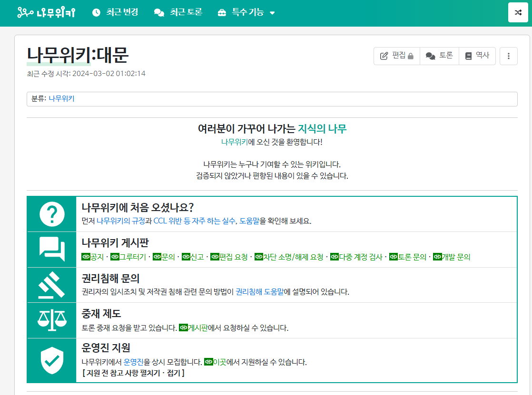Open the three-dot more options menu
The height and width of the screenshot is (395, 532).
pyautogui.click(x=508, y=56)
